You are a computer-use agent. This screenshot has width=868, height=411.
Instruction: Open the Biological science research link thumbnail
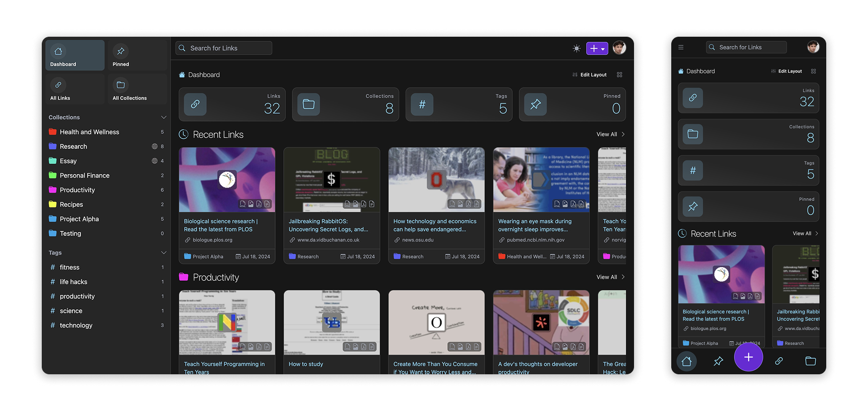coord(227,180)
